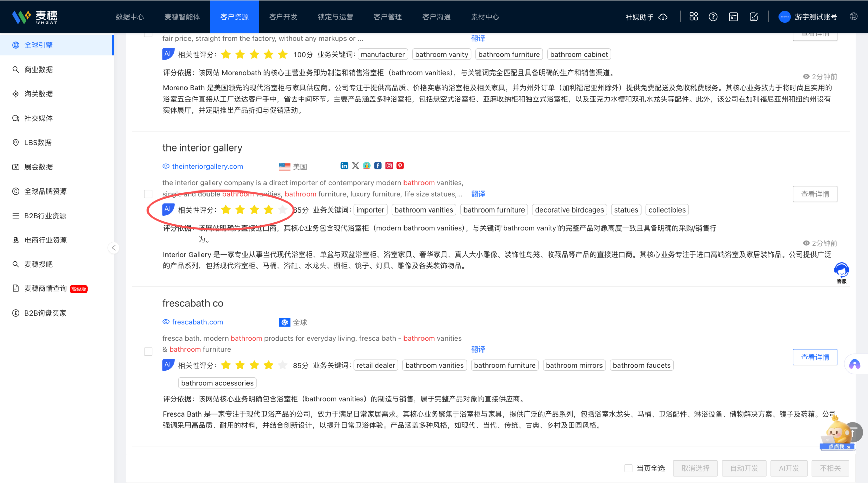The height and width of the screenshot is (483, 868).
Task: Tick the checkbox for the interior gallery
Action: click(148, 194)
